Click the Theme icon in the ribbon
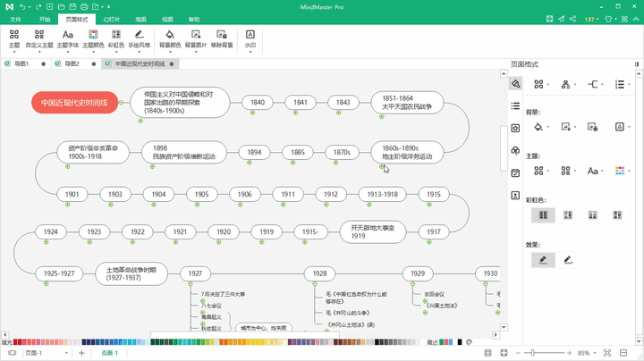 pyautogui.click(x=14, y=35)
